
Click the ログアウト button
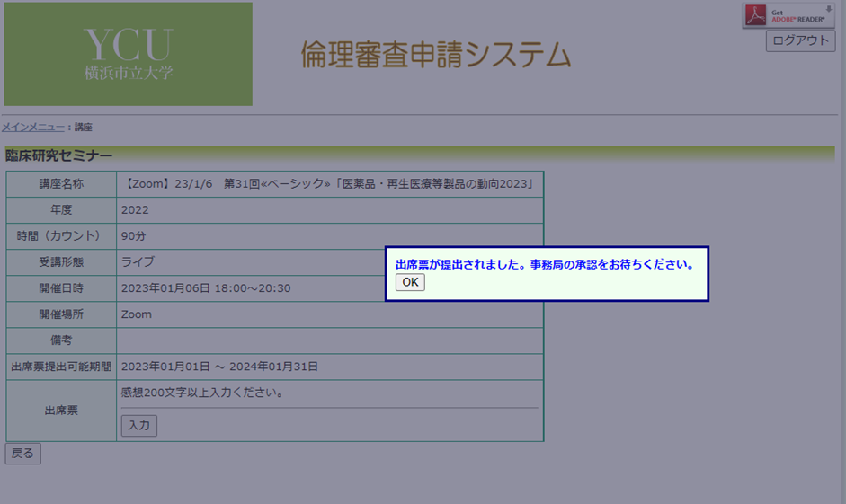tap(800, 40)
